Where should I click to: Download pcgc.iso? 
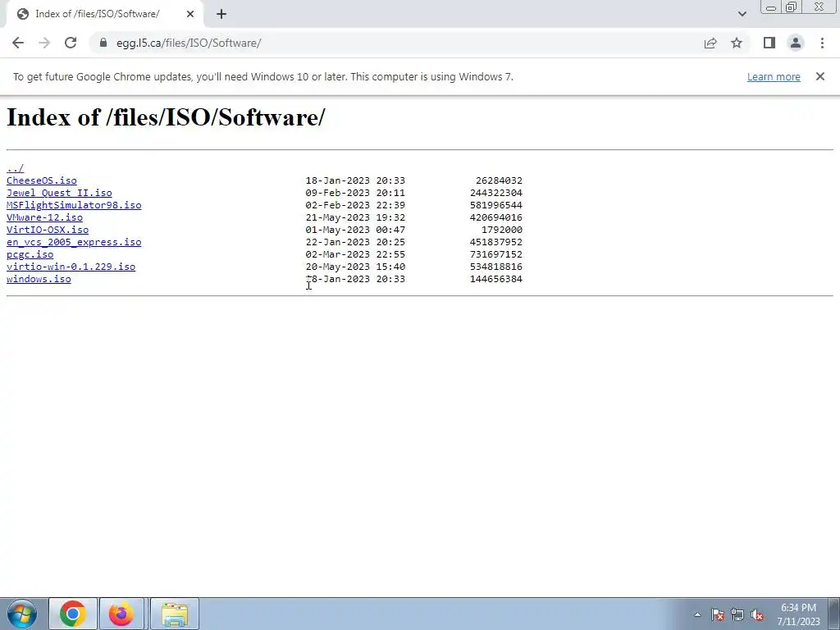pos(30,254)
